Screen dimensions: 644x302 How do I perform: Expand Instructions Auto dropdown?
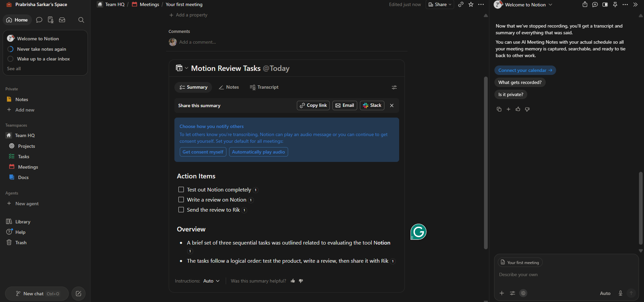point(211,281)
